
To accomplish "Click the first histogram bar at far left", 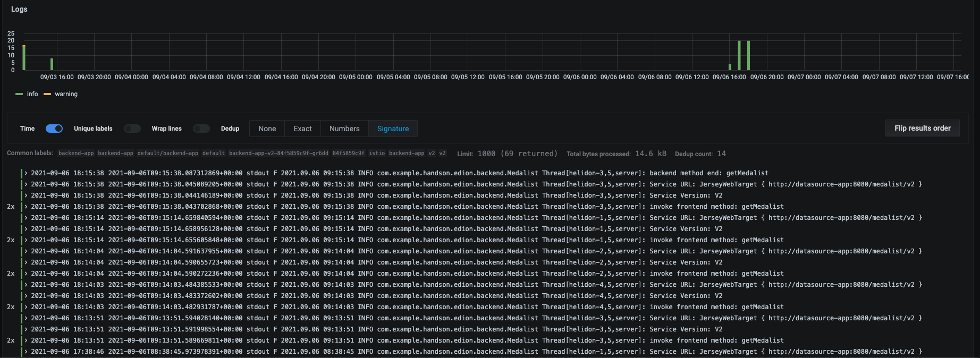I will click(x=24, y=58).
